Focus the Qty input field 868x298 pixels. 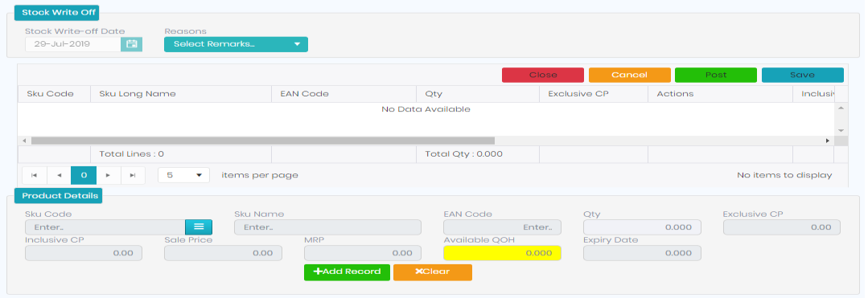coord(642,227)
